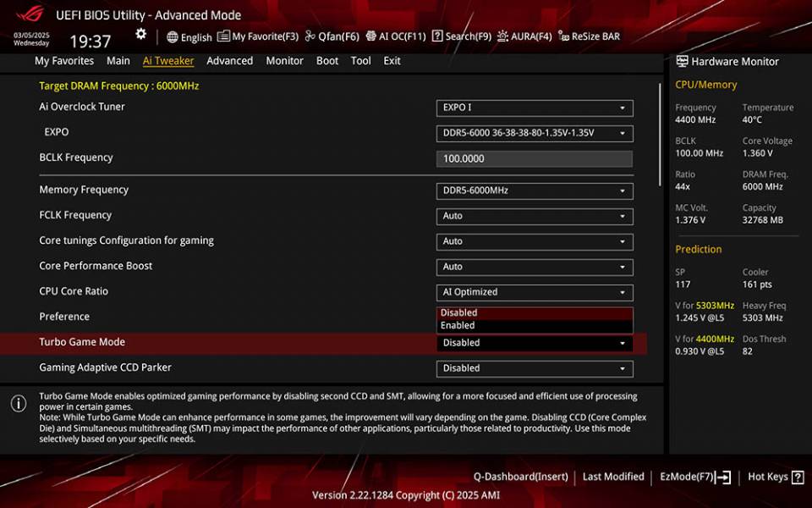
Task: Expand Core Performance Boost dropdown
Action: pos(535,267)
